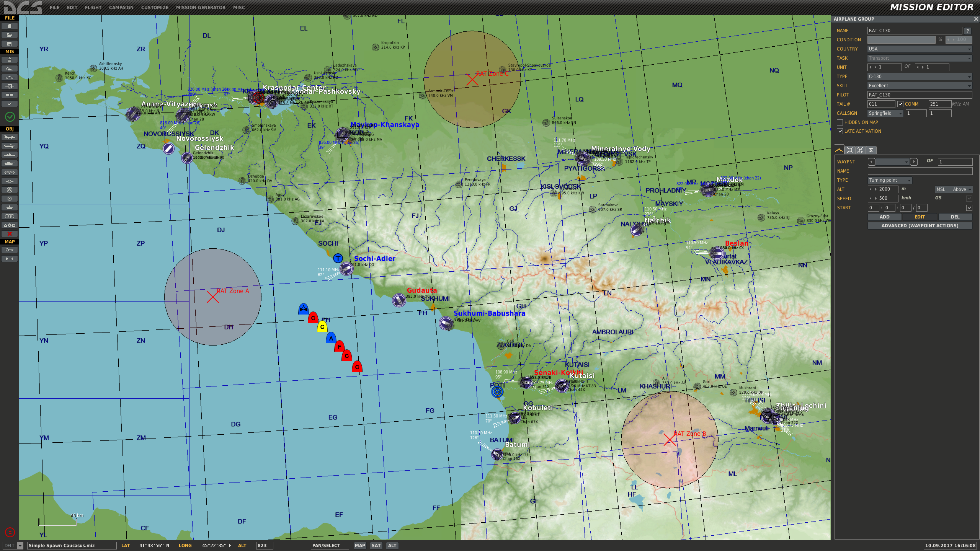Open the weather settings icon
This screenshot has width=980, height=551.
[10, 69]
